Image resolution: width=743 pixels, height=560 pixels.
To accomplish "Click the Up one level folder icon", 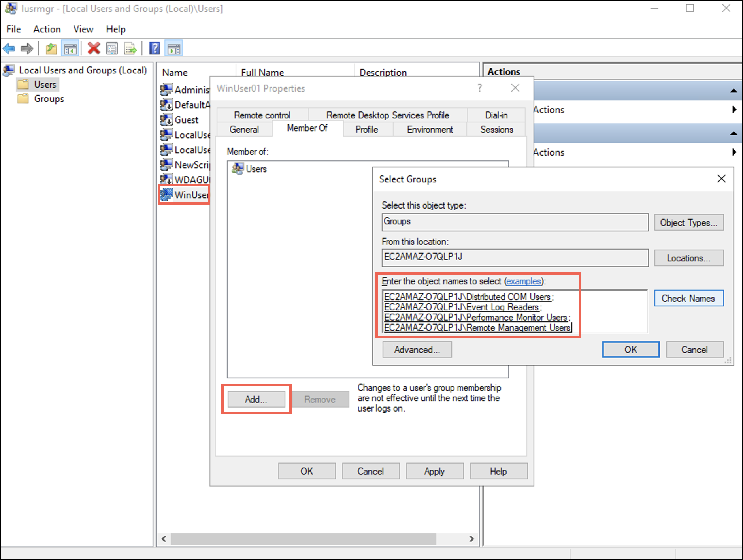I will pyautogui.click(x=51, y=49).
